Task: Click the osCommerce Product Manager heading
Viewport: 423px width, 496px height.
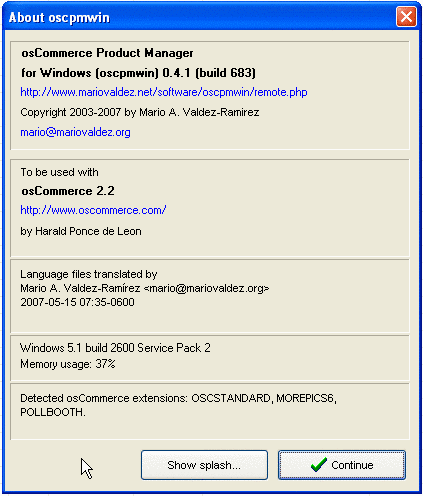Action: coord(107,53)
